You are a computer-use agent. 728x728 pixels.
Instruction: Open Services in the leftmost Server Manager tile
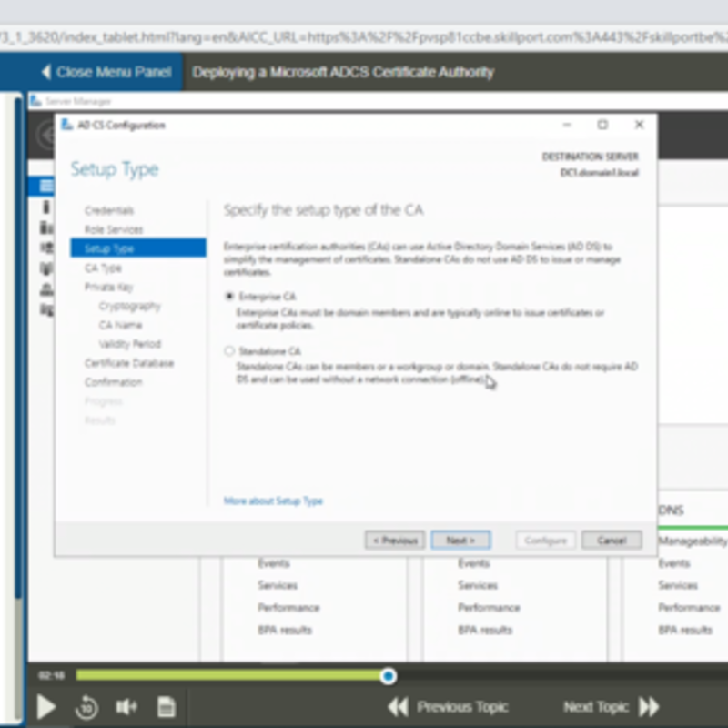pyautogui.click(x=278, y=585)
